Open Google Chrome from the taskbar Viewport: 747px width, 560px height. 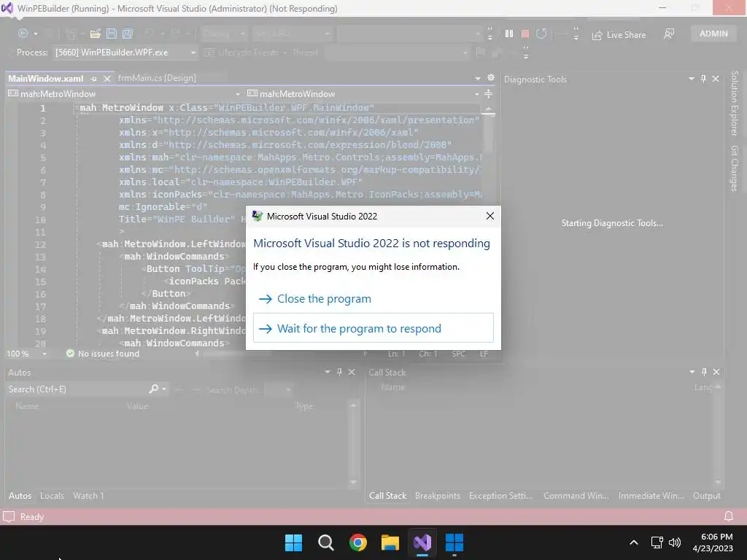[x=357, y=542]
